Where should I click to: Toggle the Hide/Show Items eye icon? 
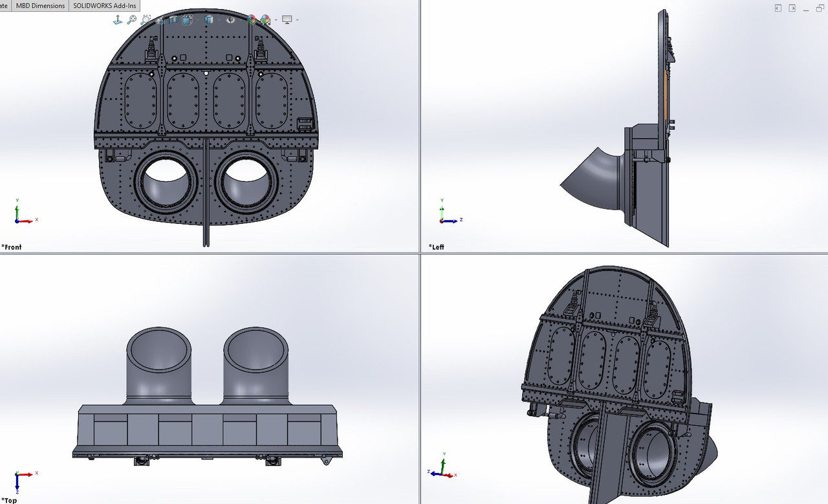(230, 19)
